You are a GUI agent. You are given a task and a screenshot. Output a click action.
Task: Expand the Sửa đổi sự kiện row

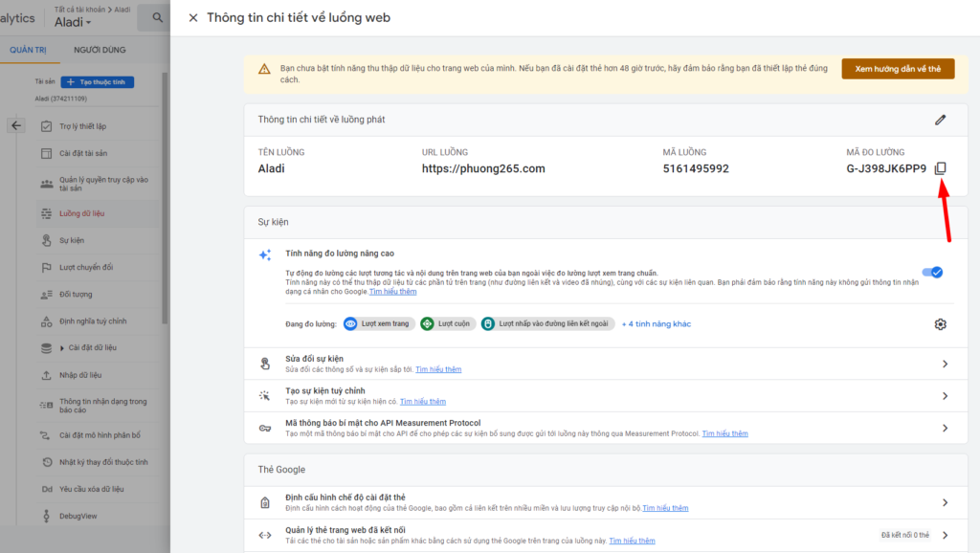944,364
